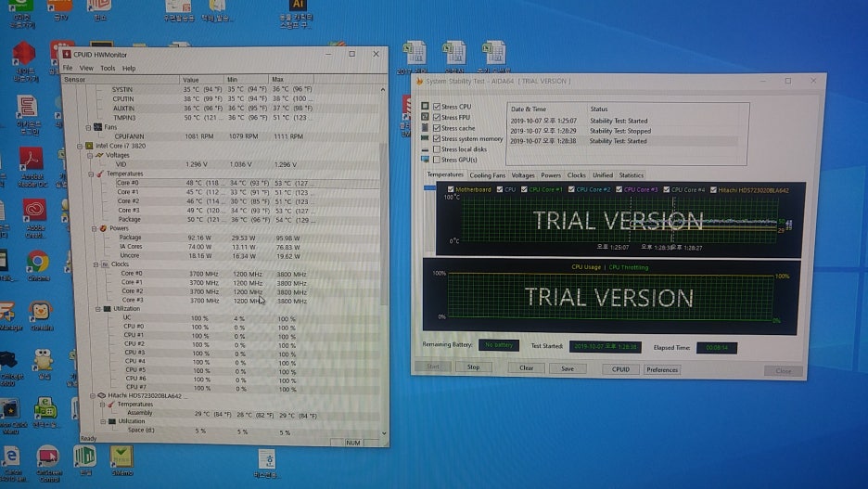
Task: Enable the Stress local disks checkbox
Action: click(437, 149)
